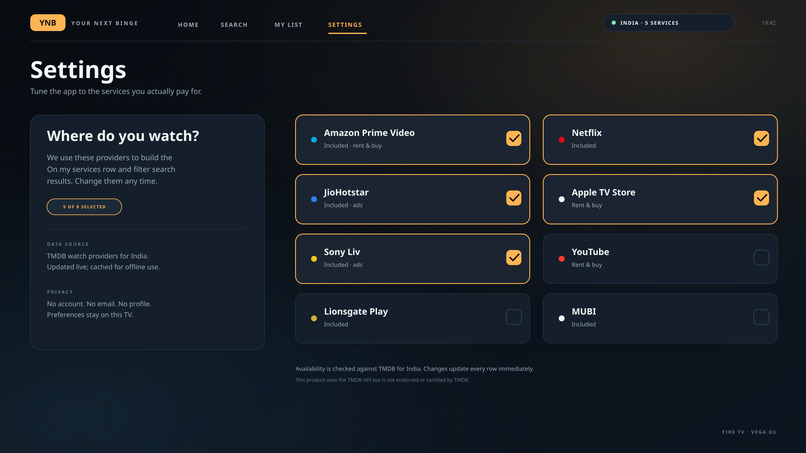Screen dimensions: 806x453
Task: Click the 19:42 clock
Action: point(768,23)
